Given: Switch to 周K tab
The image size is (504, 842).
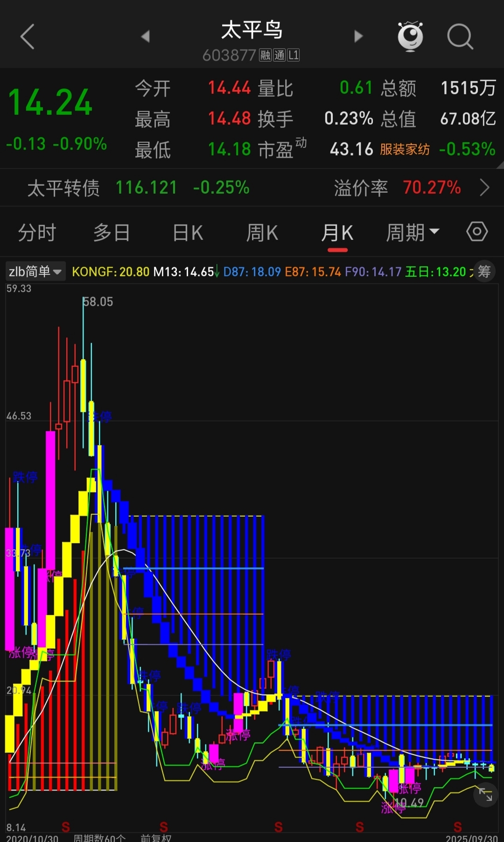Looking at the screenshot, I should [262, 232].
